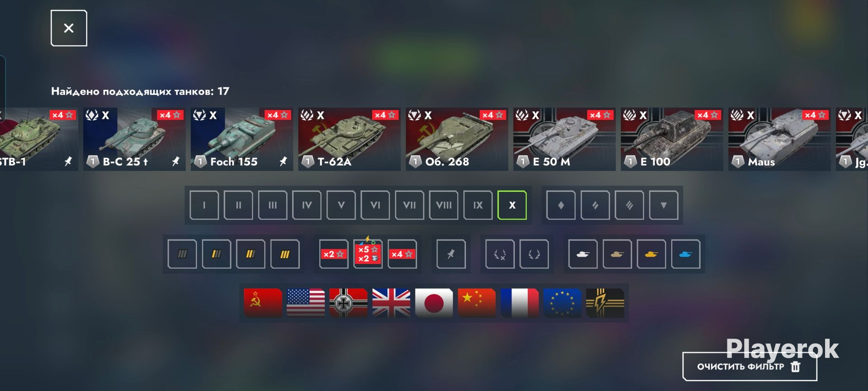Select the T-62A tank thumbnail
Image resolution: width=868 pixels, height=391 pixels.
pos(349,139)
